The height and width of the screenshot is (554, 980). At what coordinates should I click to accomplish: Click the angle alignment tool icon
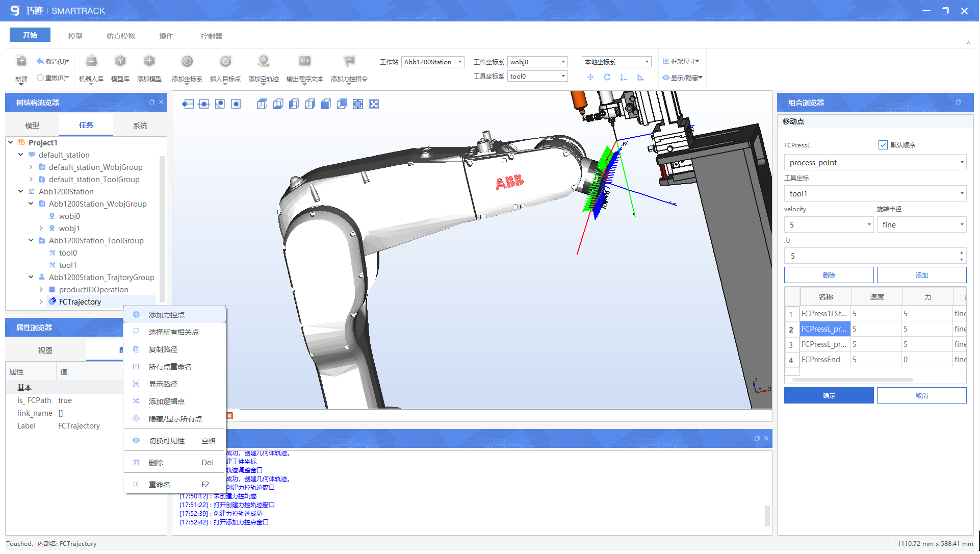pyautogui.click(x=640, y=77)
